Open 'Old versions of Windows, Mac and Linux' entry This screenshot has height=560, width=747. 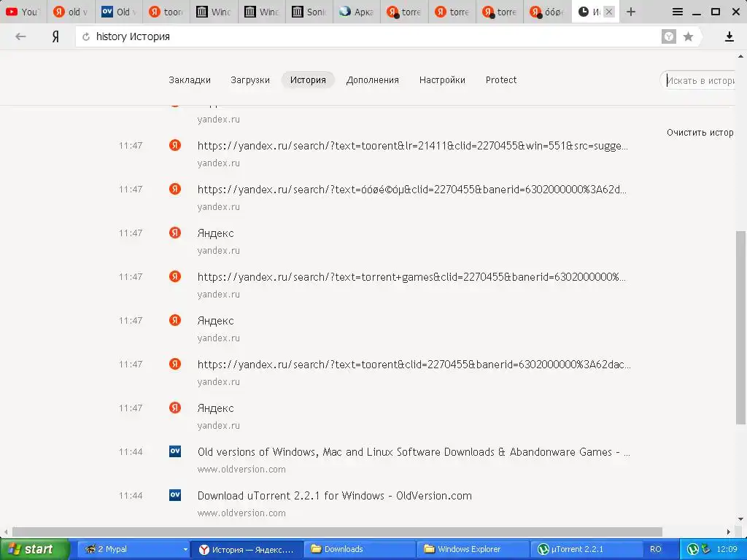pos(414,452)
